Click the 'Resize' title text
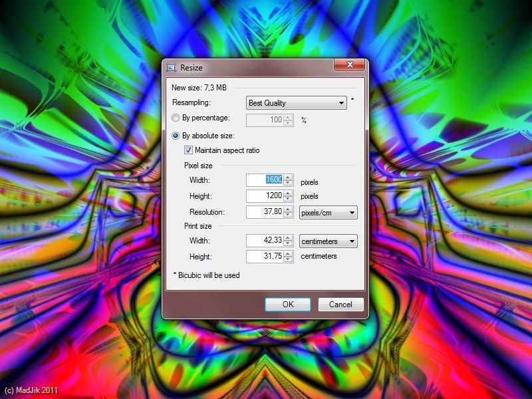The image size is (532, 399). click(x=192, y=68)
